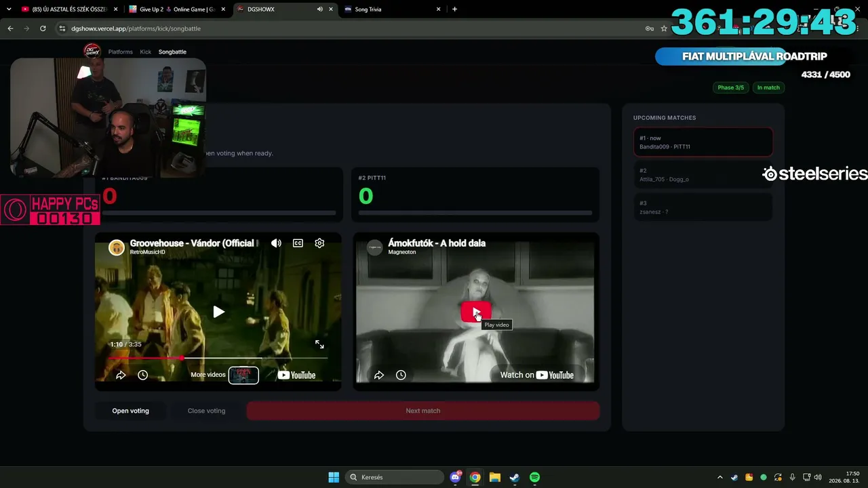Open the Songbattle nav link
The image size is (868, 488).
pyautogui.click(x=172, y=52)
